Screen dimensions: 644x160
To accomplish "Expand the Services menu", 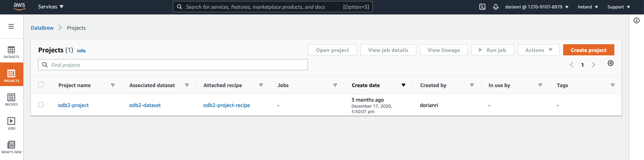I will (51, 7).
